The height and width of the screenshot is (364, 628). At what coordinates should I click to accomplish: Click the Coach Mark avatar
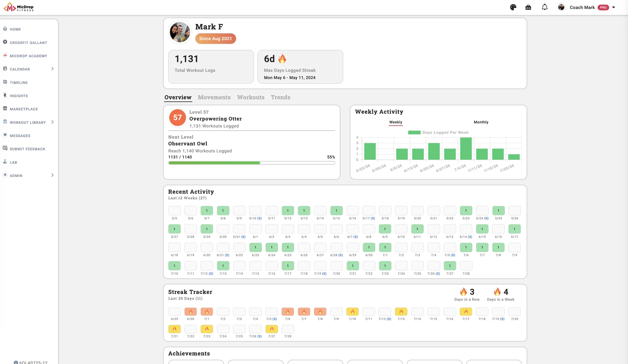click(x=561, y=7)
